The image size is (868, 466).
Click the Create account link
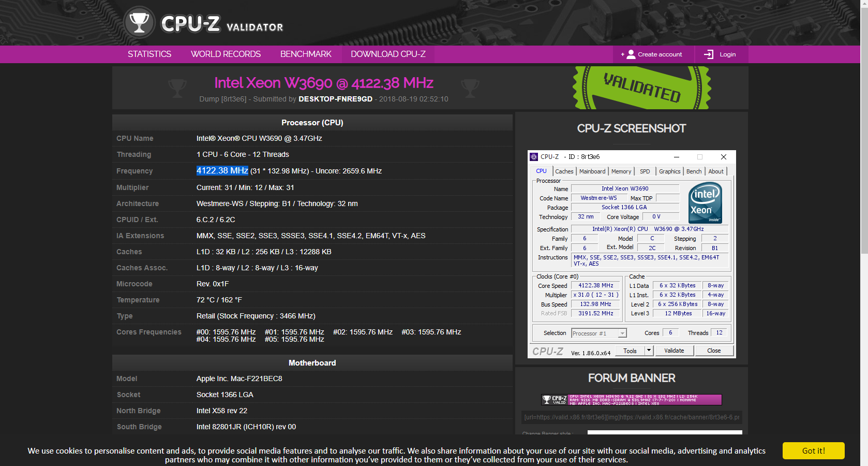654,54
